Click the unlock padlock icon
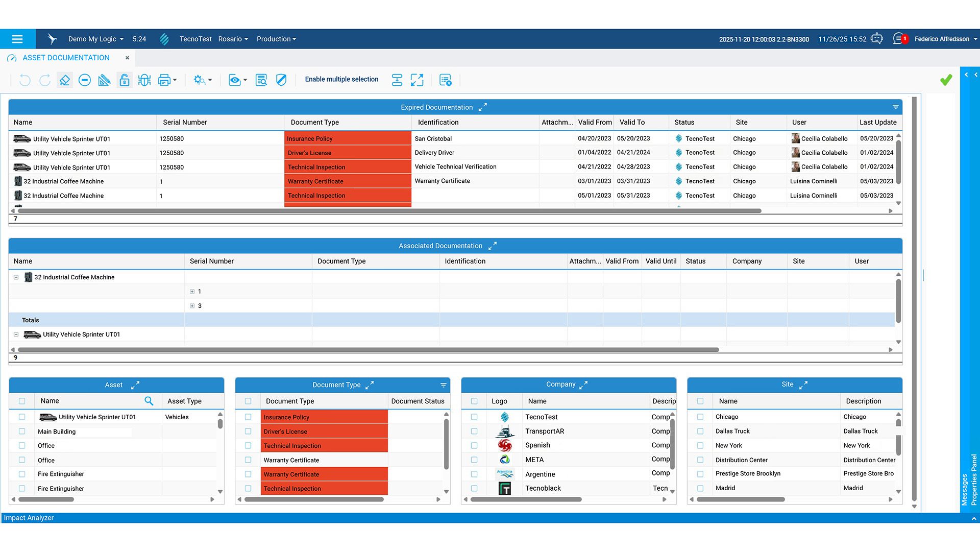The width and height of the screenshot is (980, 552). (125, 80)
